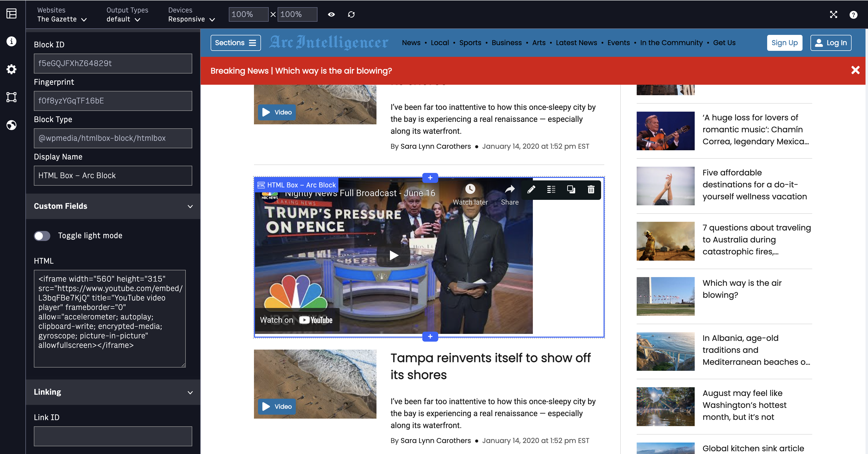This screenshot has height=454, width=868.
Task: Open the Sports nav item
Action: 470,43
